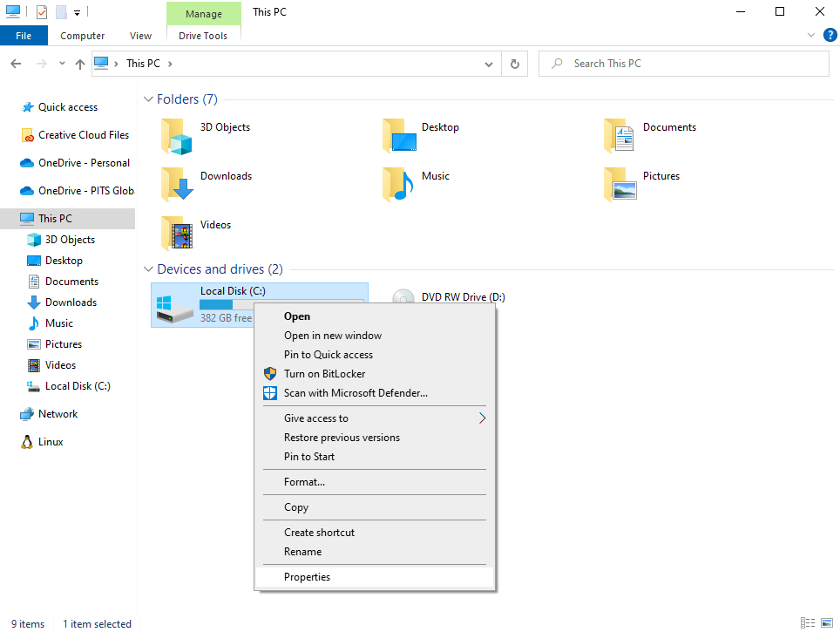Screen dimensions: 840x632
Task: Select the DVD RW Drive (D:) icon
Action: pos(403,296)
